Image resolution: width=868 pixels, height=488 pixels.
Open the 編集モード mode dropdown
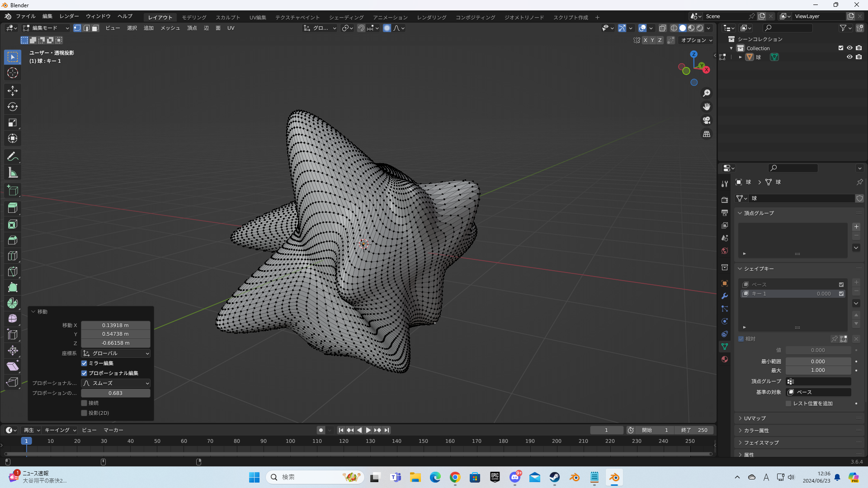tap(46, 28)
